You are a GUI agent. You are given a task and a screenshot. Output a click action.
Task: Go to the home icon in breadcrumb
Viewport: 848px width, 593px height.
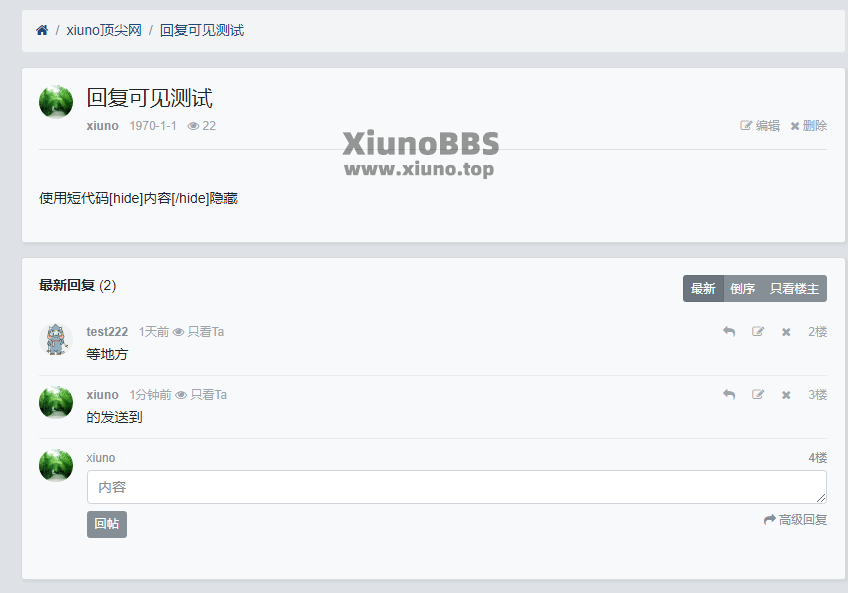point(42,30)
